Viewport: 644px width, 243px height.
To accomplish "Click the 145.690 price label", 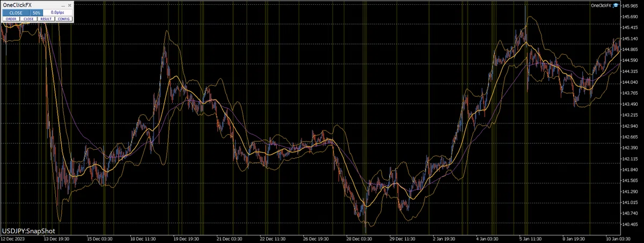I will click(x=630, y=17).
